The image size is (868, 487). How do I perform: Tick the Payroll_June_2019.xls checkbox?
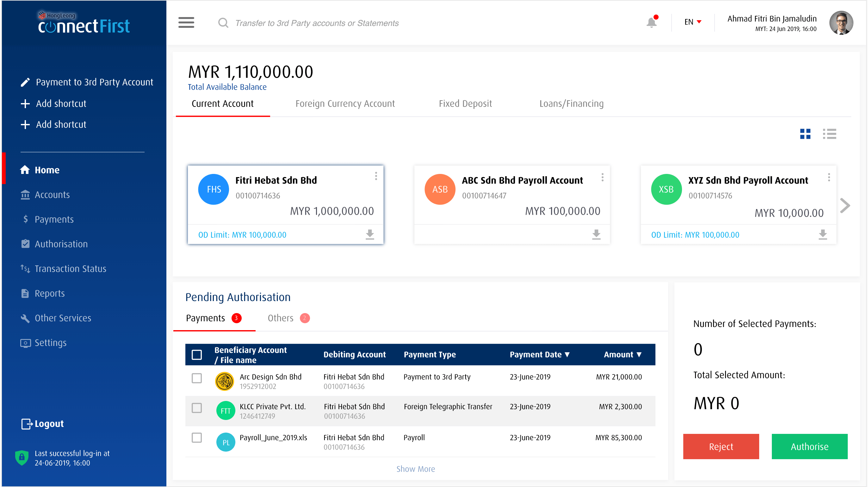point(196,437)
